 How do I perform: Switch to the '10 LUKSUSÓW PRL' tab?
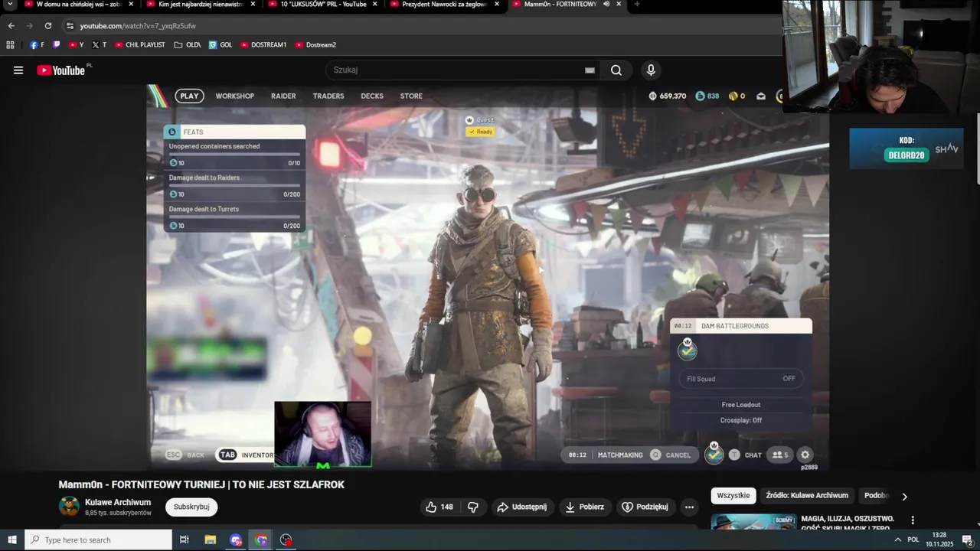tap(322, 4)
